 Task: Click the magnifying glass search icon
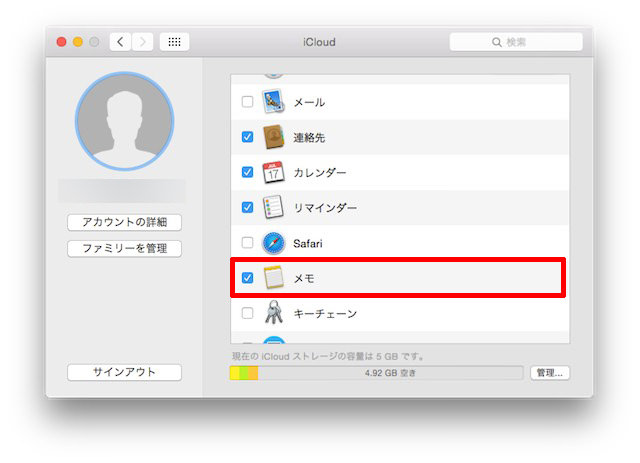click(x=496, y=42)
